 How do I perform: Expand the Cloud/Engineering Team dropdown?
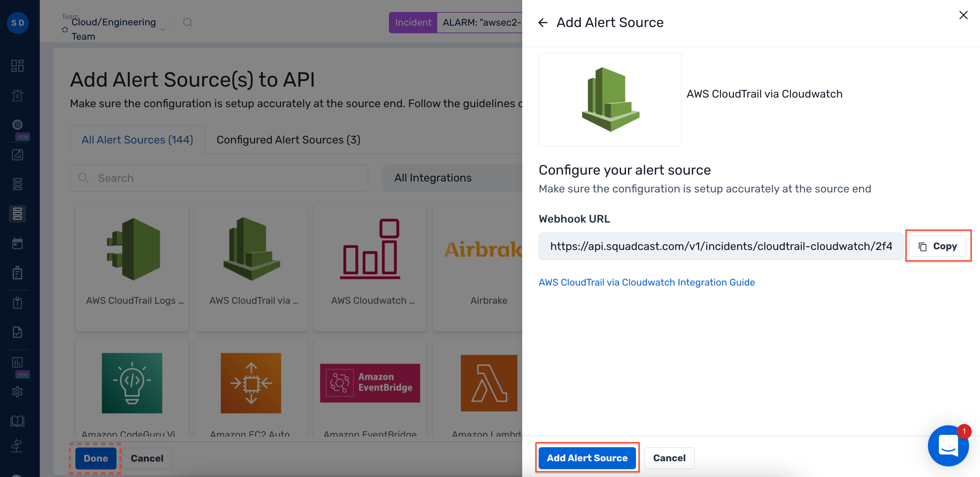click(113, 29)
